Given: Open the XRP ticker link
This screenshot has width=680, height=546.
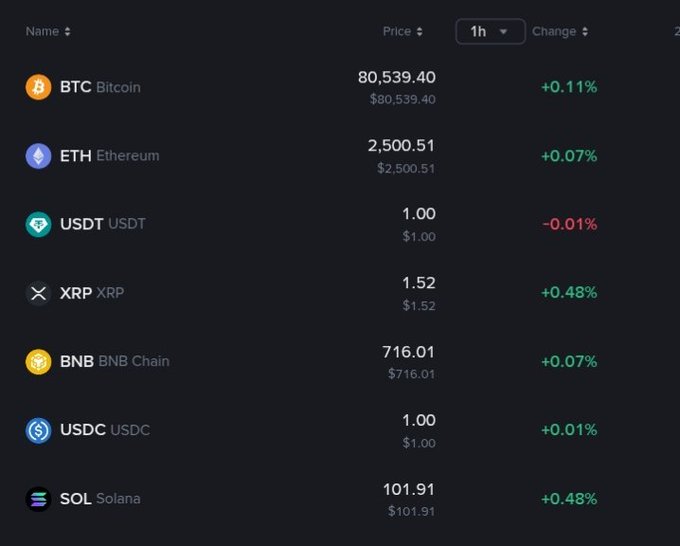Looking at the screenshot, I should (76, 293).
